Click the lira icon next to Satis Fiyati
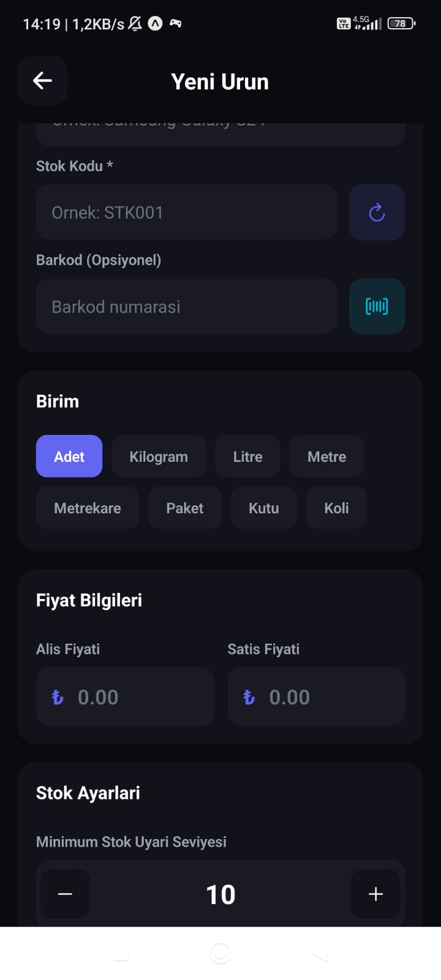This screenshot has width=441, height=980. click(x=247, y=697)
